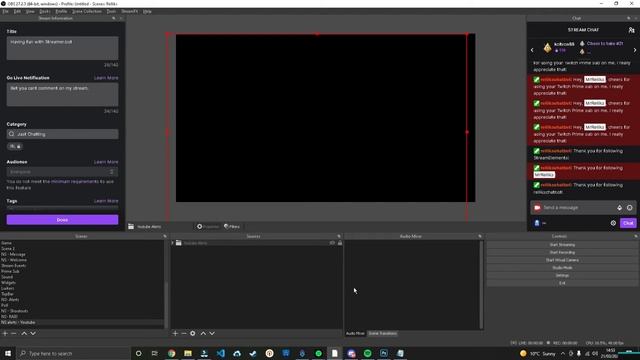
Task: Open Photoshop from the taskbar
Action: [384, 353]
